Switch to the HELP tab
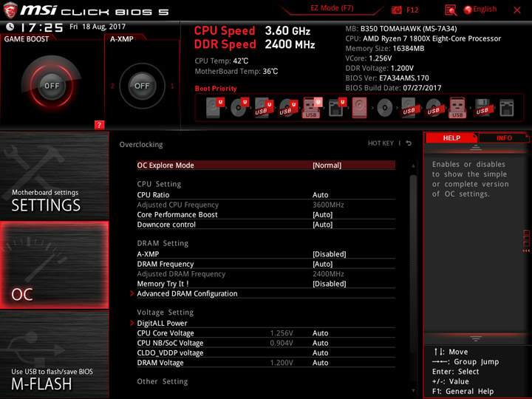Screen dimensions: 532x399 point(451,137)
